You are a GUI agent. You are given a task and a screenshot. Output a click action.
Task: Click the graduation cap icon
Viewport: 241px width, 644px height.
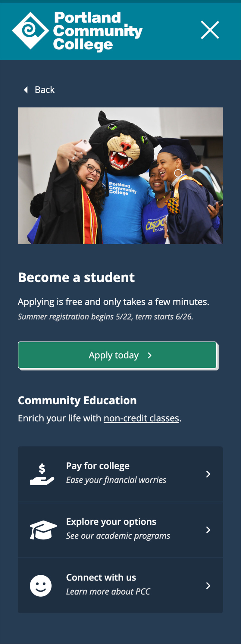click(x=43, y=530)
